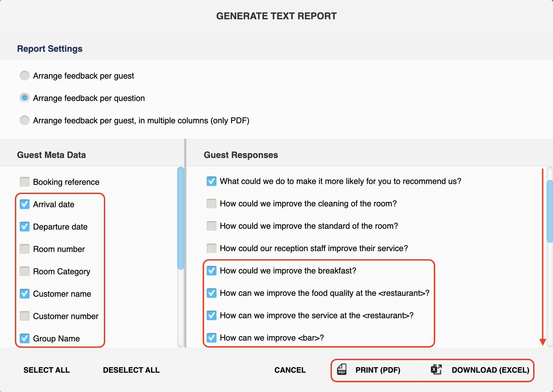Enable Customer number checkbox

click(x=25, y=316)
